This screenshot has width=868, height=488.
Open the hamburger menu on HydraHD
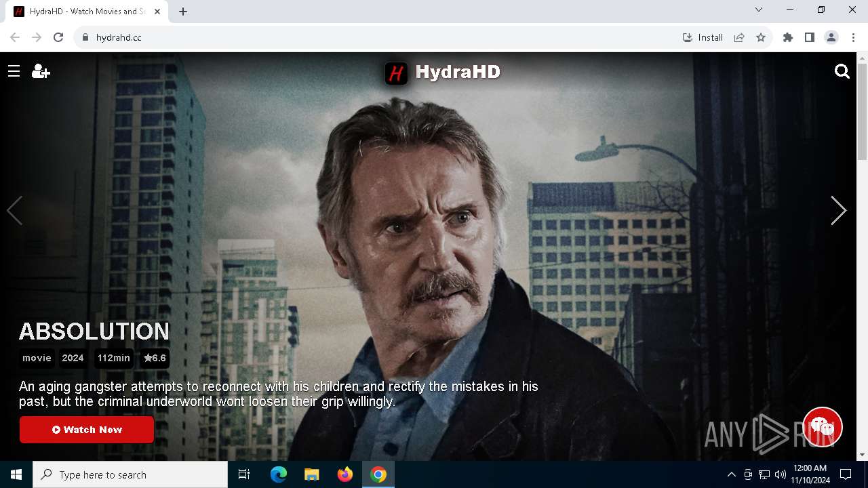coord(14,71)
